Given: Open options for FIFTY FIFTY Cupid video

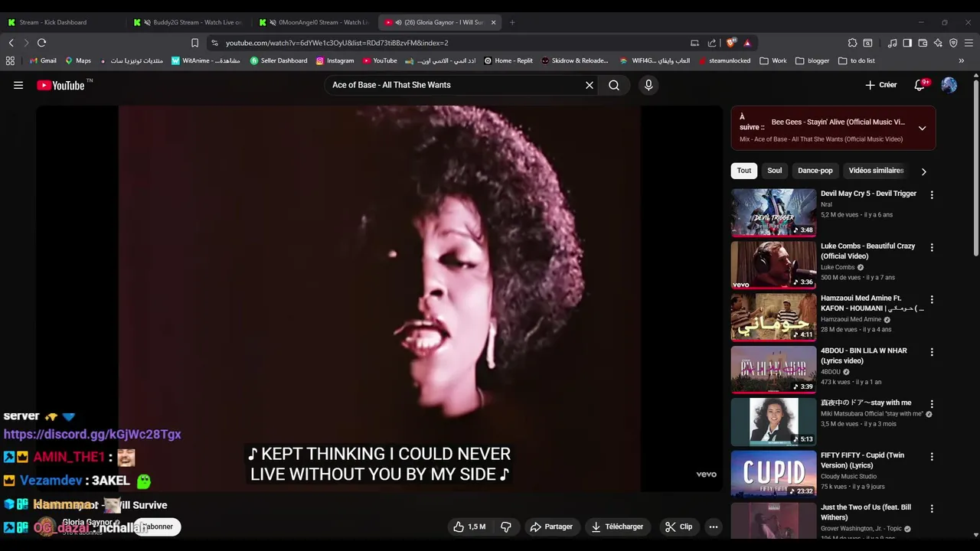Looking at the screenshot, I should coord(932,457).
